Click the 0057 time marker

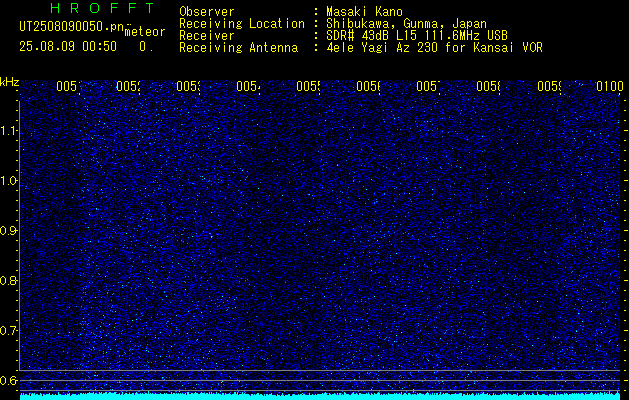tap(428, 86)
